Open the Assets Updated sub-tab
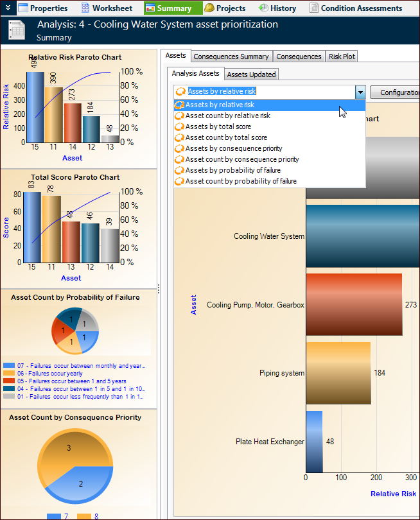 (x=251, y=74)
